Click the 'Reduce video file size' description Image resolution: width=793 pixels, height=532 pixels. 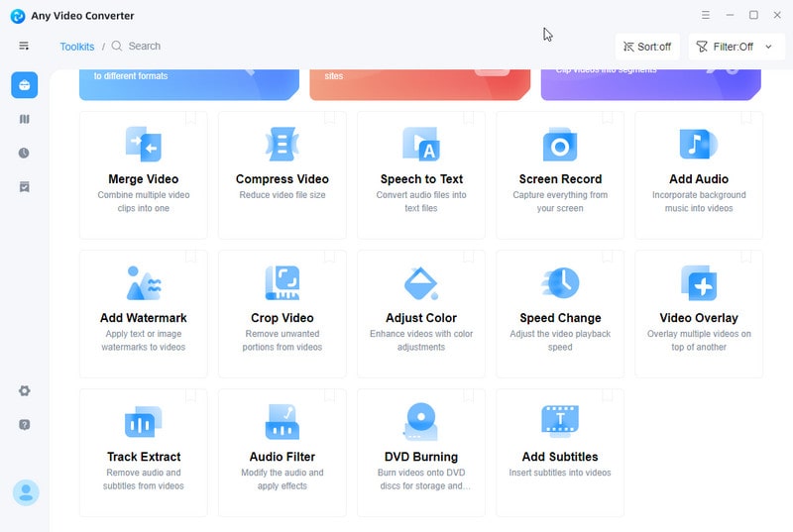coord(283,194)
